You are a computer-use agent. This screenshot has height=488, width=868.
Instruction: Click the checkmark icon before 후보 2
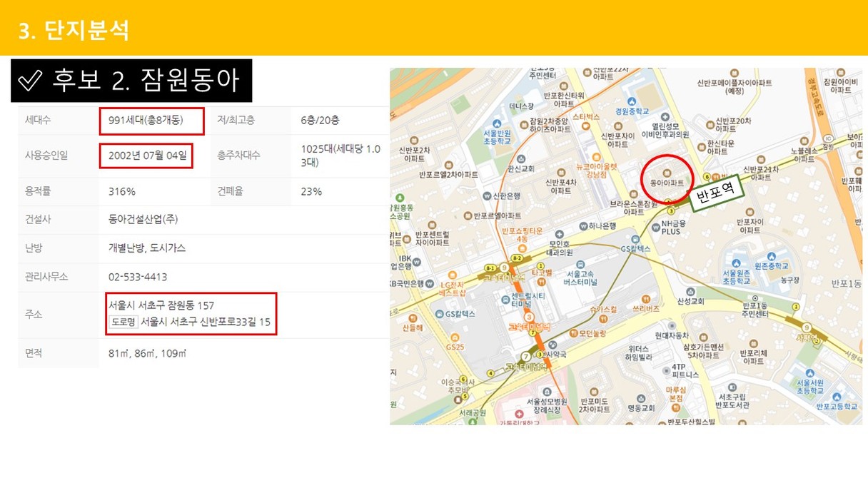(31, 81)
